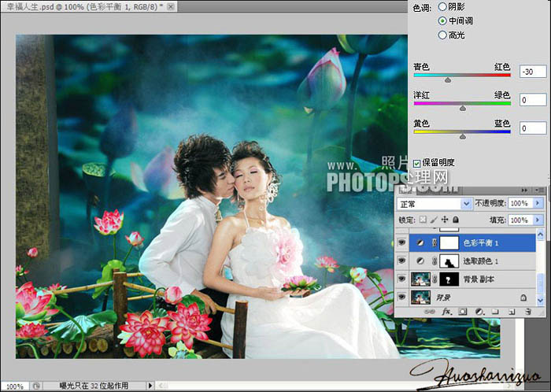Delete layer using the trash icon
This screenshot has width=551, height=392.
[x=527, y=312]
